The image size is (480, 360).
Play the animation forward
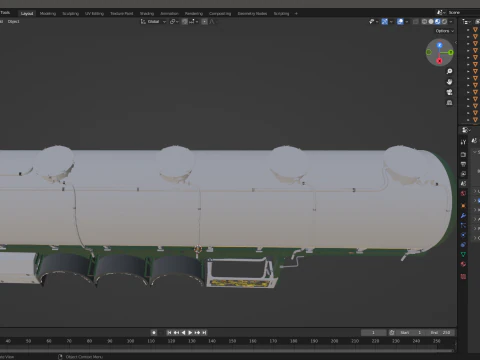pyautogui.click(x=190, y=332)
